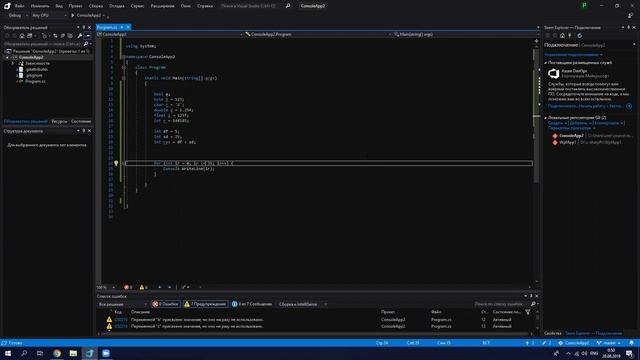Click the Home icon in Solution Explorer toolbar
The height and width of the screenshot is (360, 640).
(22, 36)
